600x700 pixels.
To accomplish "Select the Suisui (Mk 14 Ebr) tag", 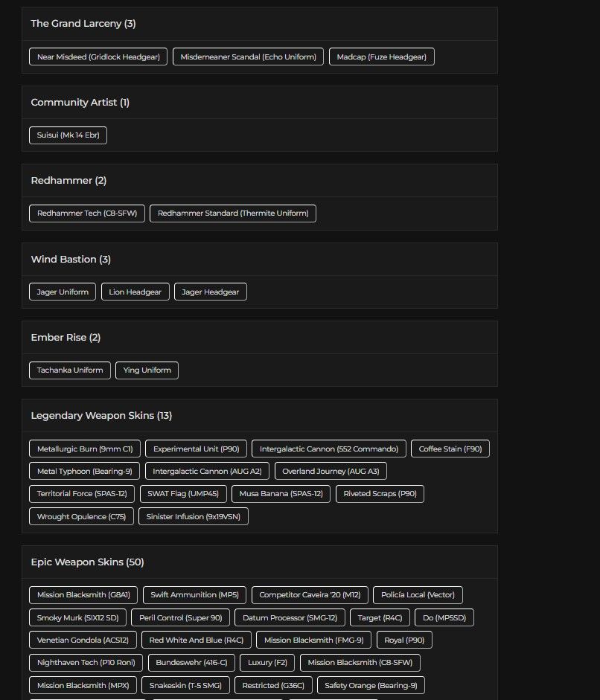I will 68,135.
